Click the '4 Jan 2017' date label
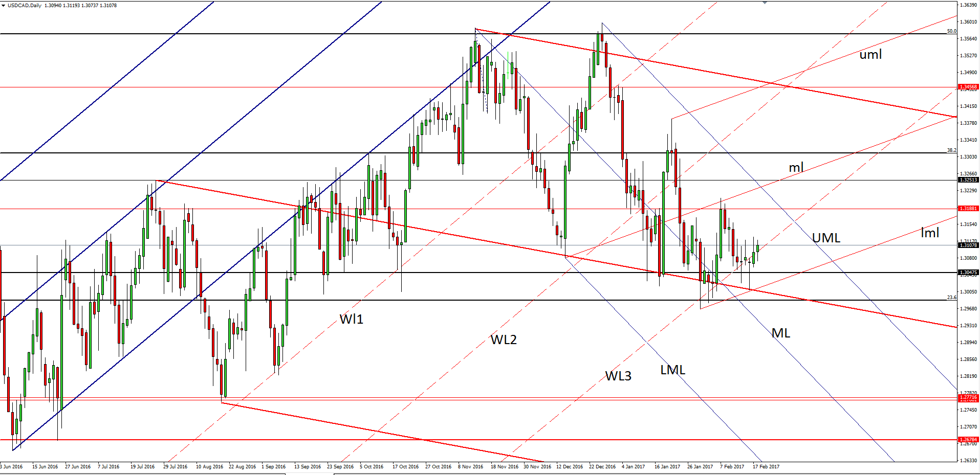Viewport: 980px width, 475px height. 634,467
